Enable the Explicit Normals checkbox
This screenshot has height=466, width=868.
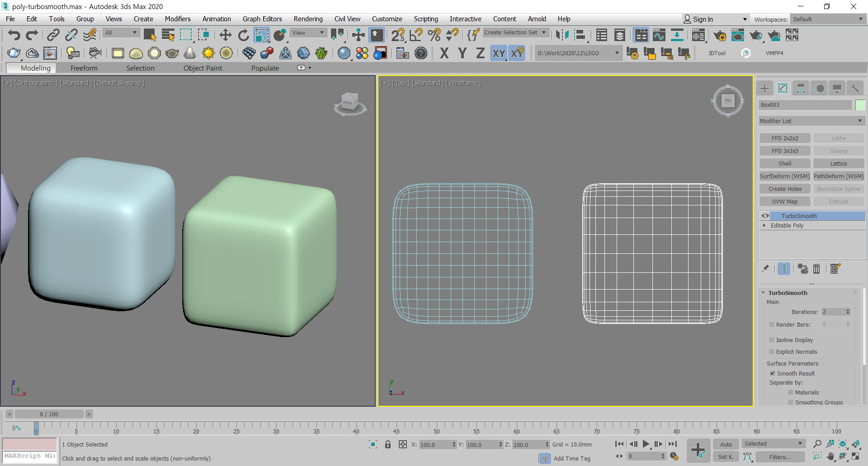(x=772, y=352)
